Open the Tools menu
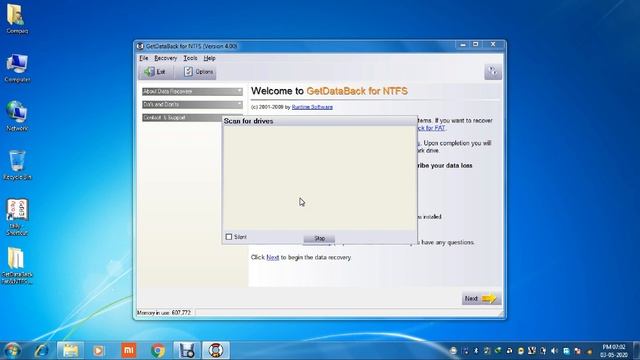This screenshot has height=360, width=640. pyautogui.click(x=190, y=58)
